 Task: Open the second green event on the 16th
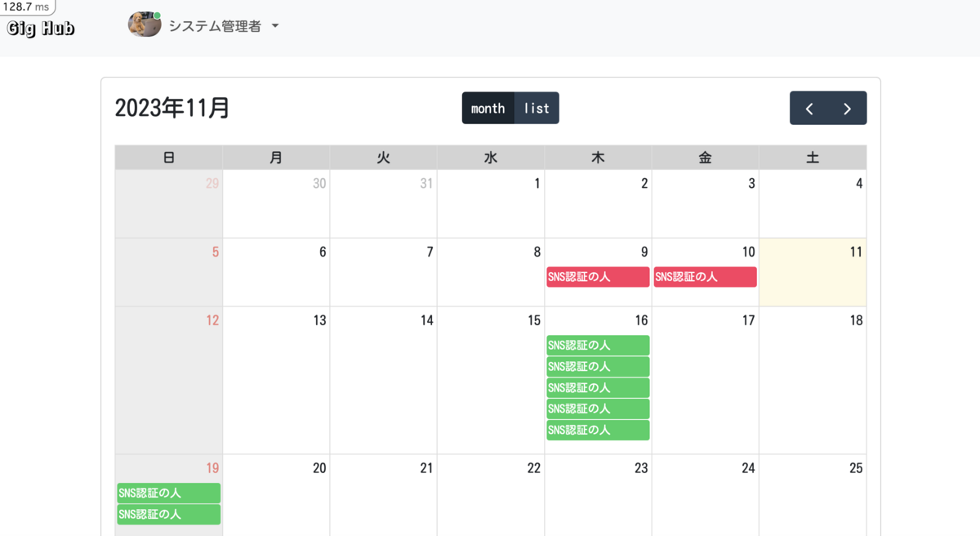tap(598, 367)
